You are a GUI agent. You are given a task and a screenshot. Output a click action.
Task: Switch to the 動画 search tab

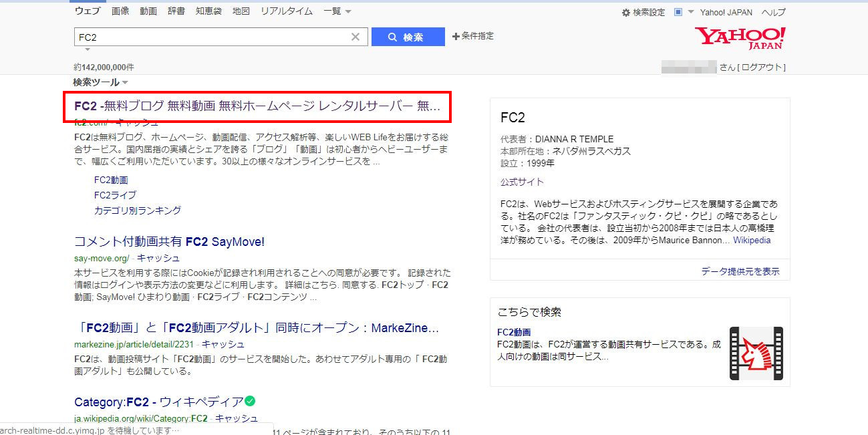[148, 11]
